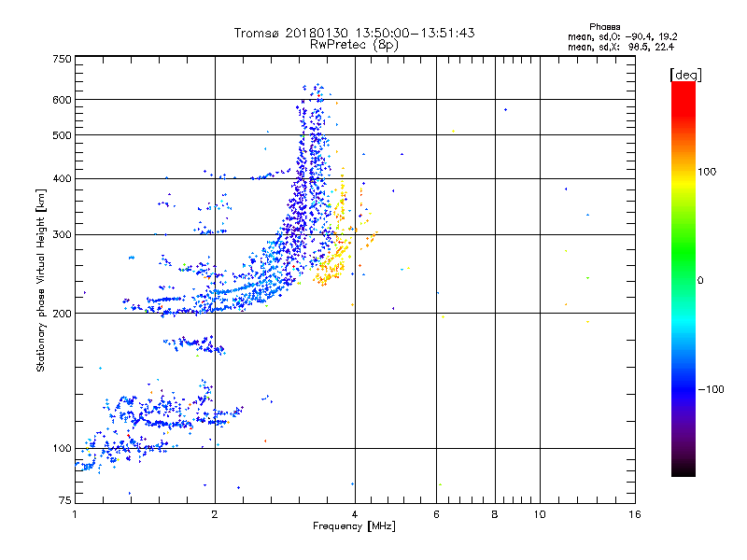Click the 'Stationary phase Virtual Height [km]' axis title
The height and width of the screenshot is (560, 747).
coord(40,280)
